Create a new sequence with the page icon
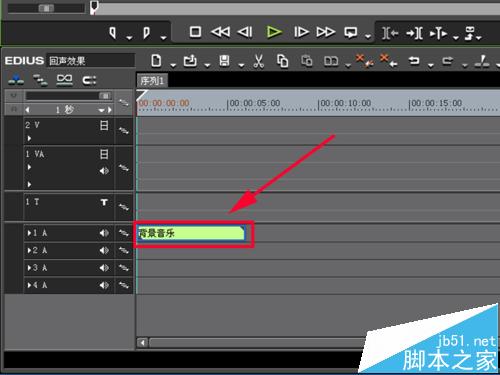Image resolution: width=500 pixels, height=375 pixels. tap(156, 61)
